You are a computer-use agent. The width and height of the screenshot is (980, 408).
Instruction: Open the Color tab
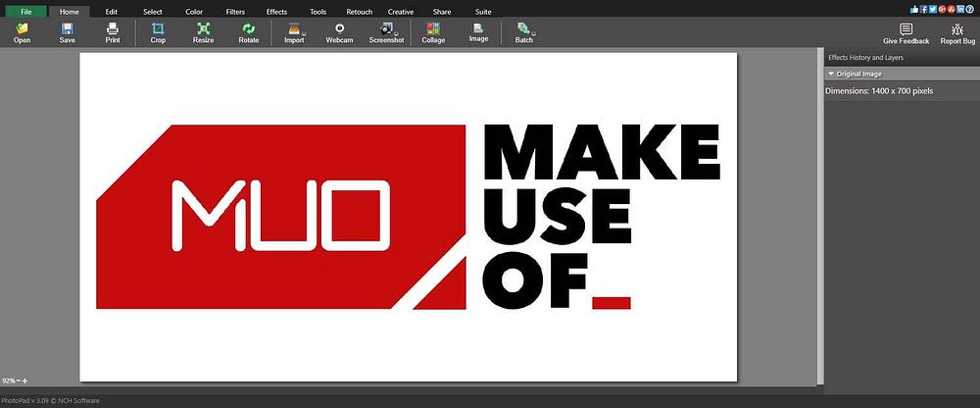(194, 11)
